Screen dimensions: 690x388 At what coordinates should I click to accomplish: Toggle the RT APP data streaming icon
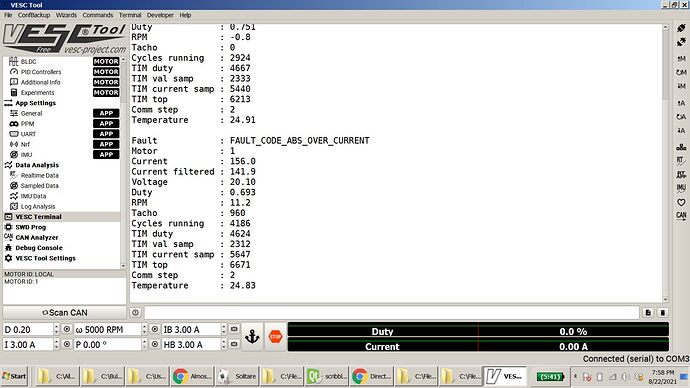[681, 175]
